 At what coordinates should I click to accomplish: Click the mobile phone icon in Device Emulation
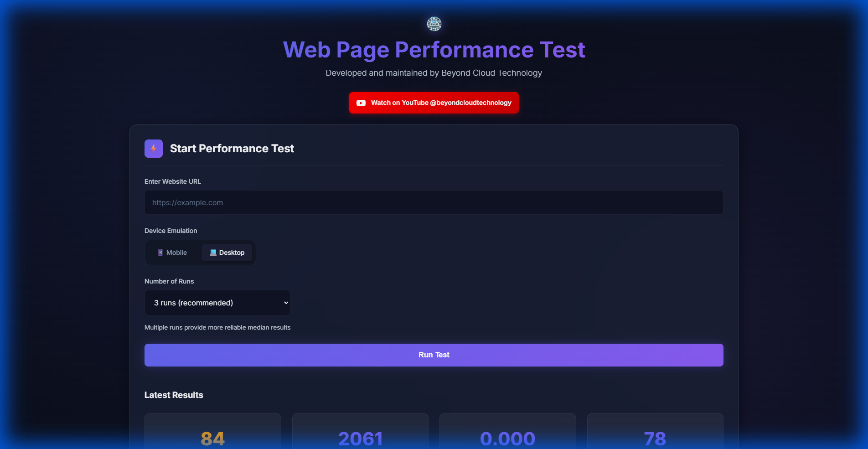click(x=160, y=252)
